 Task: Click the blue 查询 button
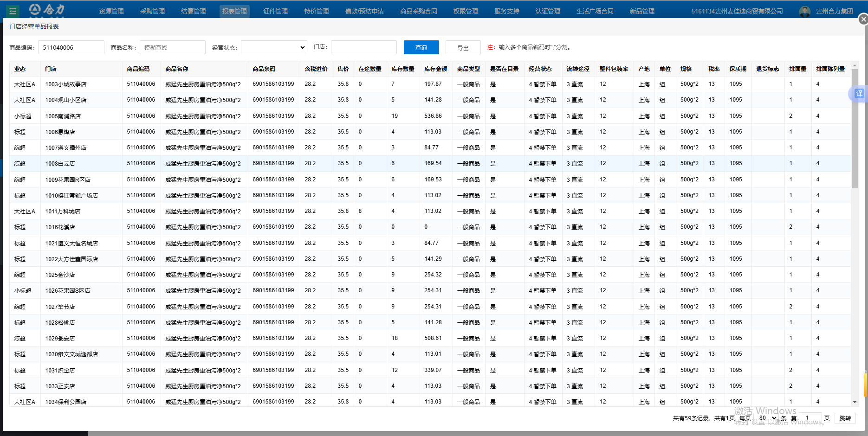pyautogui.click(x=421, y=47)
